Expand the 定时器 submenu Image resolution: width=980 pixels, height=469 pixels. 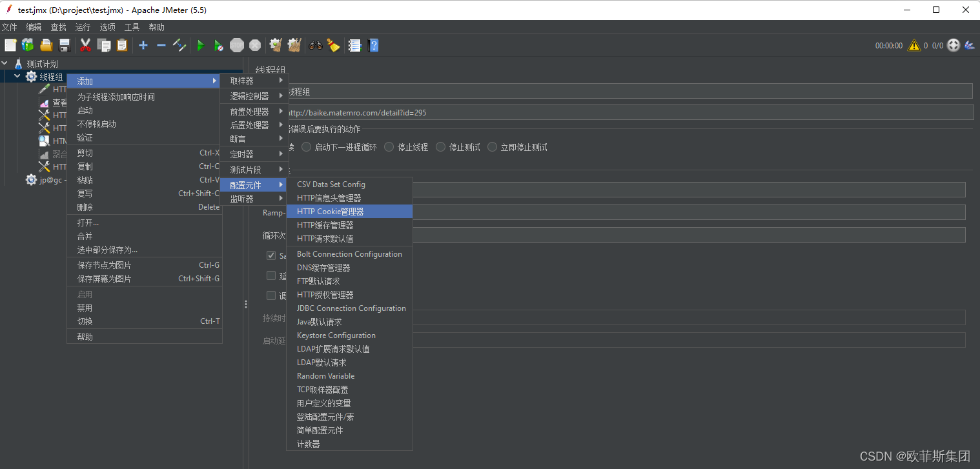tap(253, 154)
